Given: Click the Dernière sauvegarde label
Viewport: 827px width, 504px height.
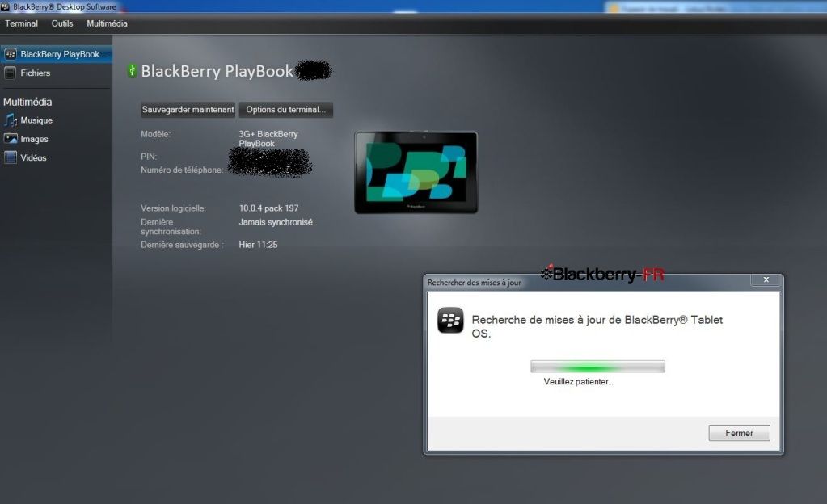Looking at the screenshot, I should 182,245.
